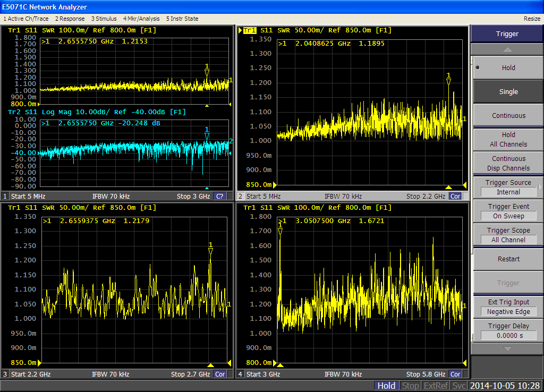Select the Hold trigger mode
This screenshot has width=544, height=392.
coord(508,68)
